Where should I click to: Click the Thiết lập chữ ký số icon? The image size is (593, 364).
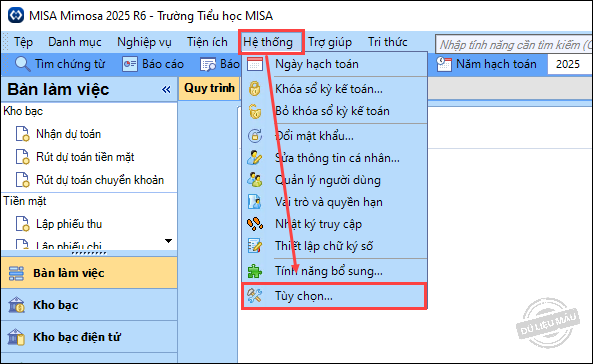[x=255, y=246]
